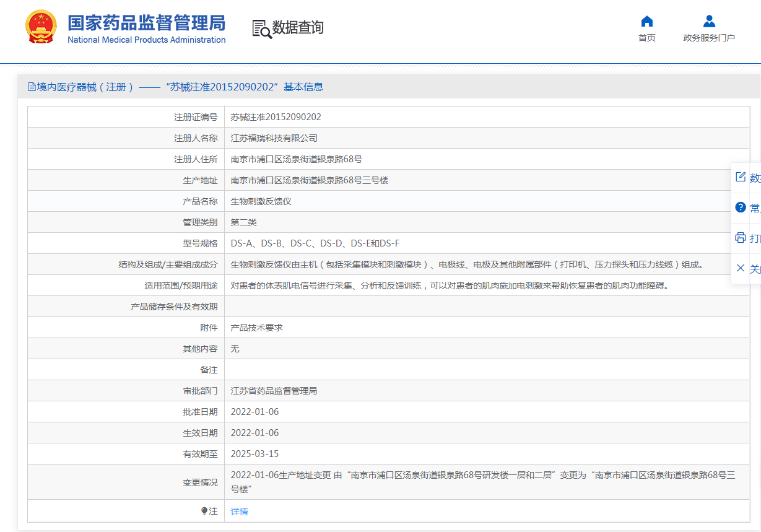Click the 变更情况 change record text
Screen dimensions: 761x532
483,482
